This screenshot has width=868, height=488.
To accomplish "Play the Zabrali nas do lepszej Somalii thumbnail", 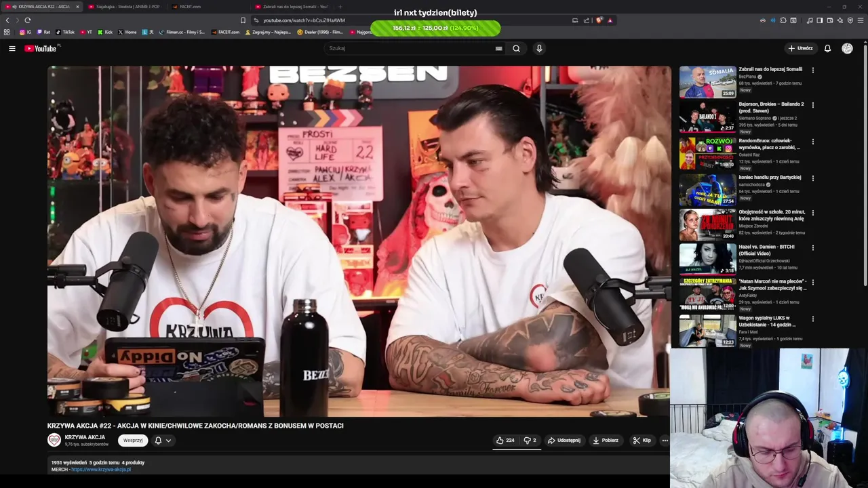I will tap(707, 82).
